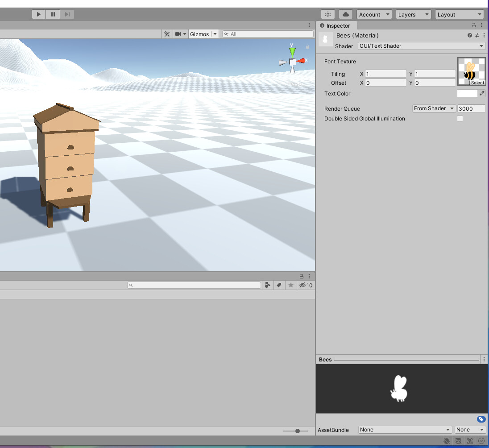489x448 pixels.
Task: Click the eyedropper next to Text Color
Action: pyautogui.click(x=482, y=93)
